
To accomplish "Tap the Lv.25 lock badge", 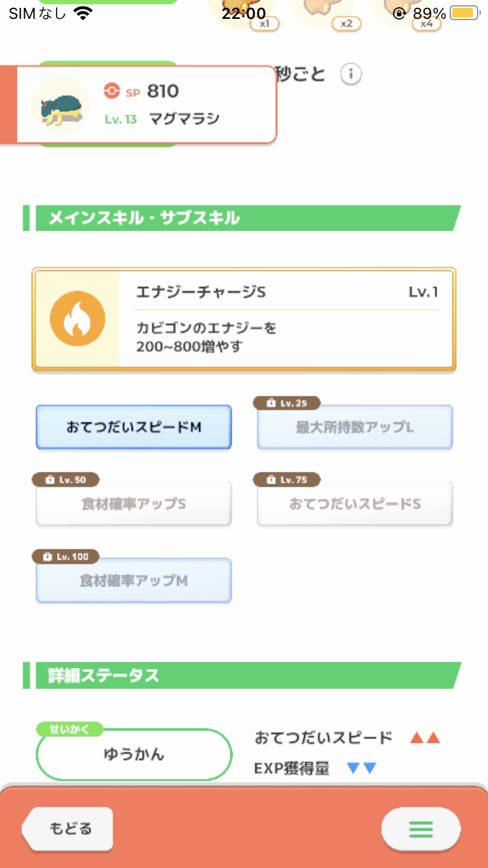I will point(286,403).
